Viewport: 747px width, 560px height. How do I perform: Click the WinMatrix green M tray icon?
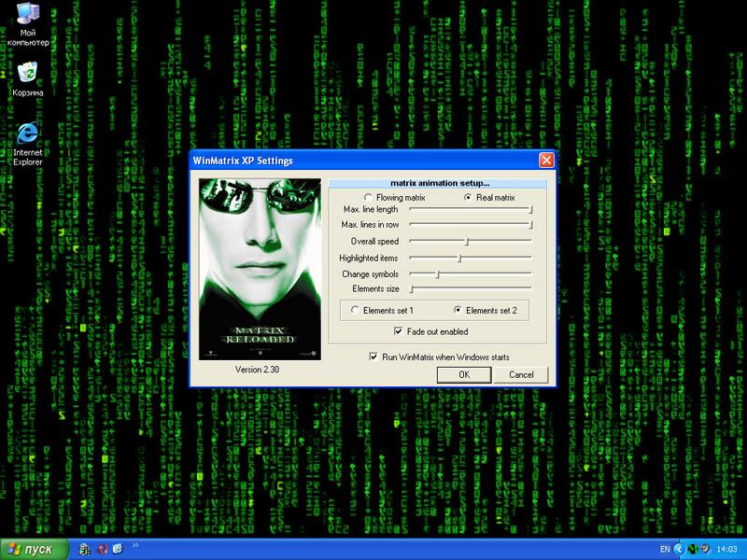[x=693, y=549]
